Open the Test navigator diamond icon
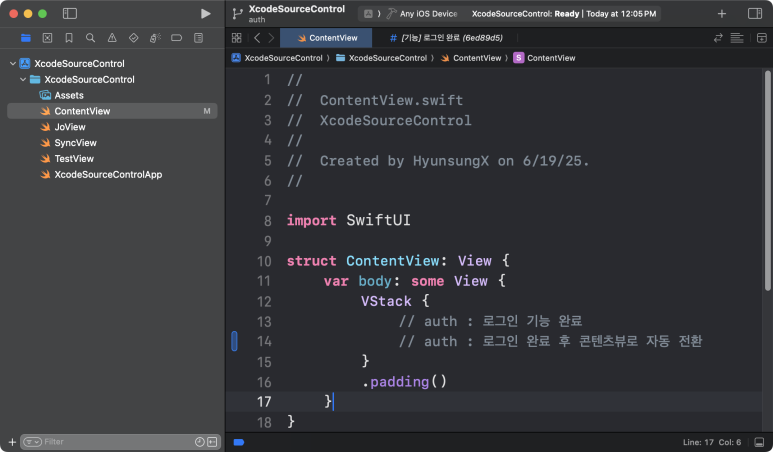This screenshot has height=452, width=773. (134, 38)
